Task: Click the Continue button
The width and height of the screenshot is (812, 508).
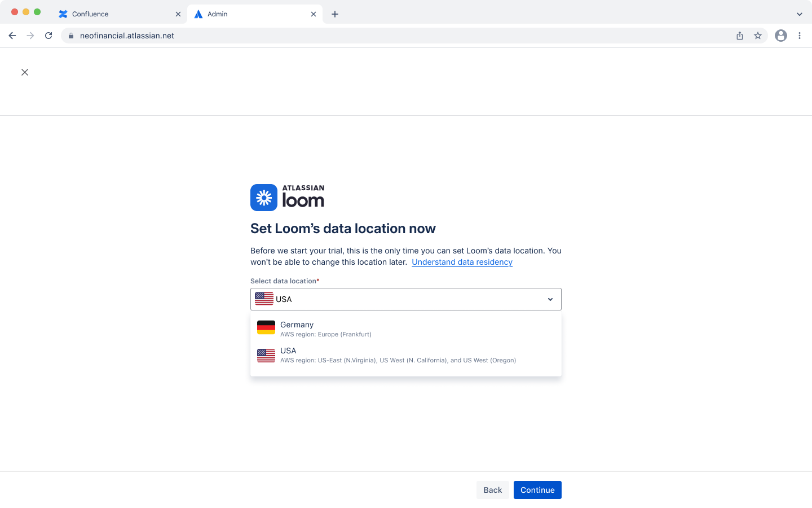Action: pos(537,490)
